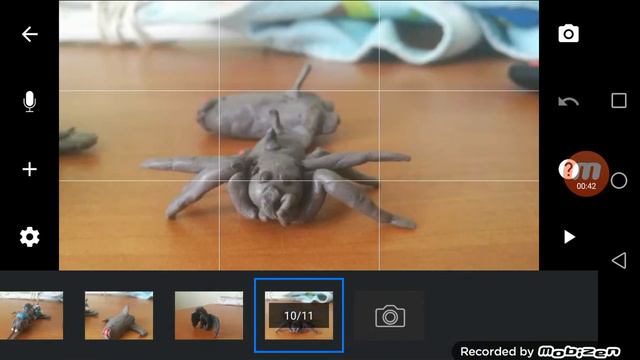
Task: Tap the microphone audio record icon
Action: pos(29,101)
